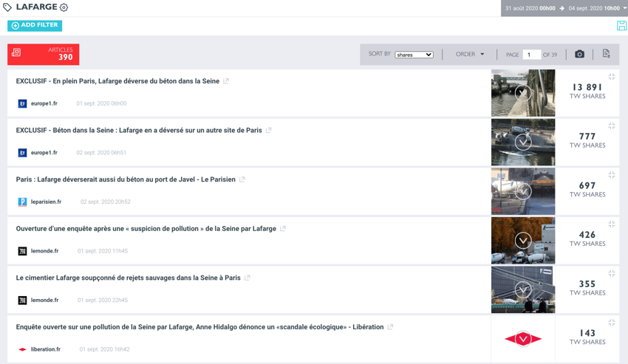Click the date '02 sept. 2020 20h52'
628x364 pixels.
(x=106, y=202)
